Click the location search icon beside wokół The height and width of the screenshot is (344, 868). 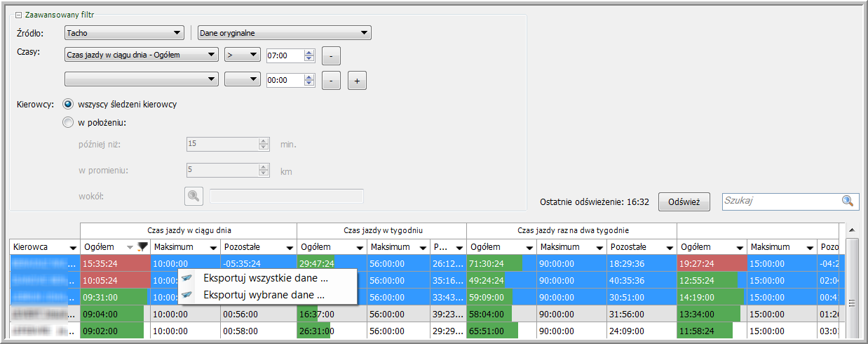194,196
